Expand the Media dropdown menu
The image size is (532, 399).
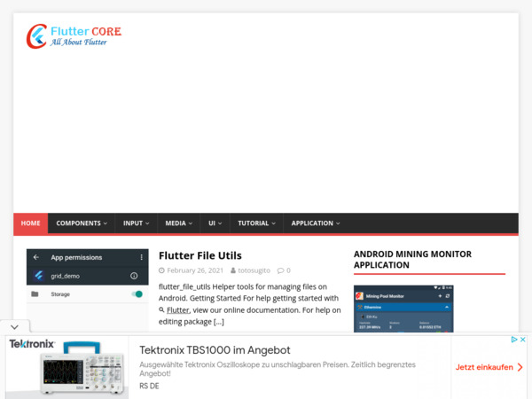(178, 223)
